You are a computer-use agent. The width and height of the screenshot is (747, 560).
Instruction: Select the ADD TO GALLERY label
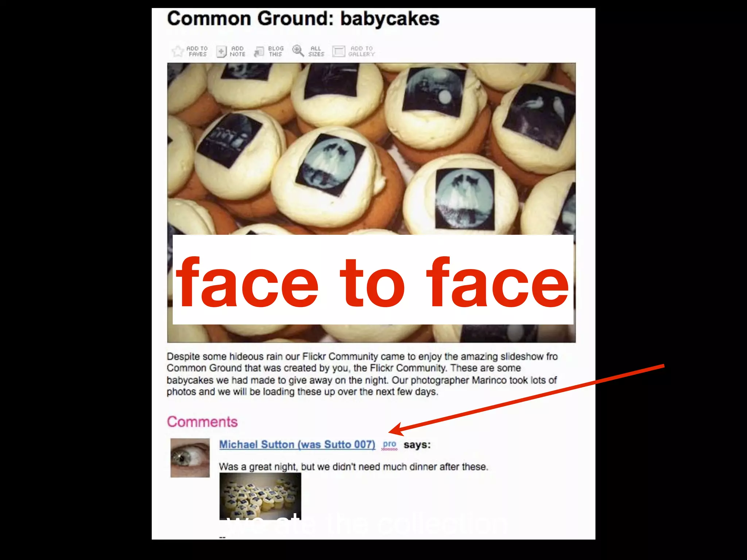click(361, 51)
